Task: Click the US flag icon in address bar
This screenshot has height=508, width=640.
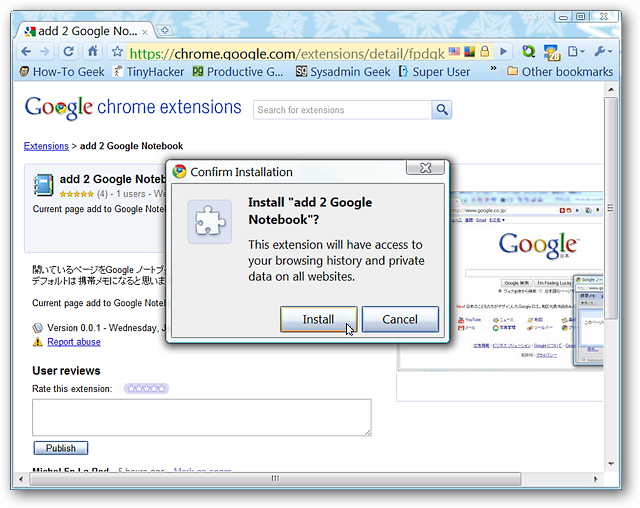Action: tap(454, 52)
